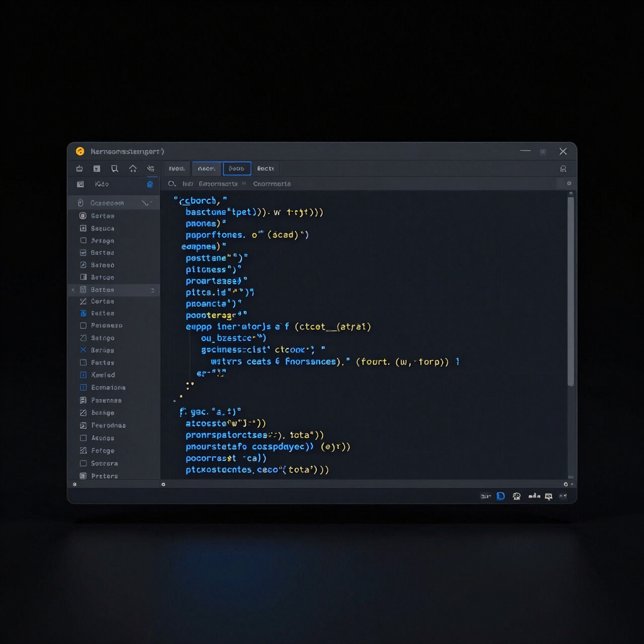Click the code line starting 'pnourstetafo'
This screenshot has width=644, height=644.
[268, 447]
